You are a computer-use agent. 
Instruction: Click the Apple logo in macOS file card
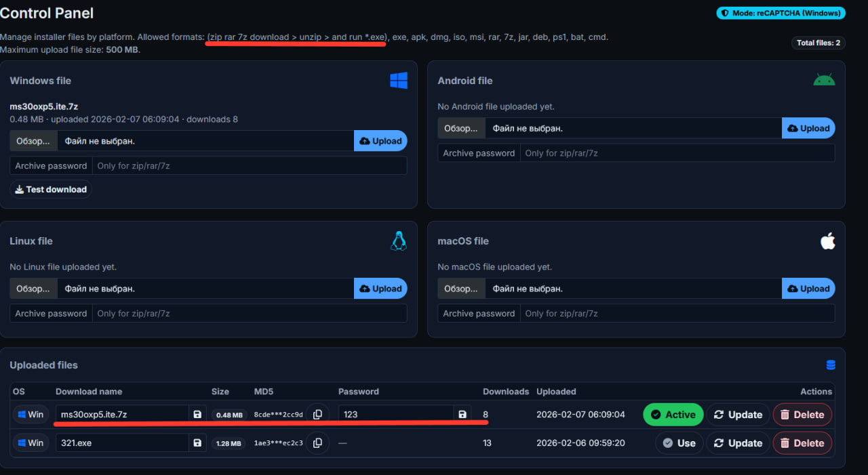pos(827,241)
